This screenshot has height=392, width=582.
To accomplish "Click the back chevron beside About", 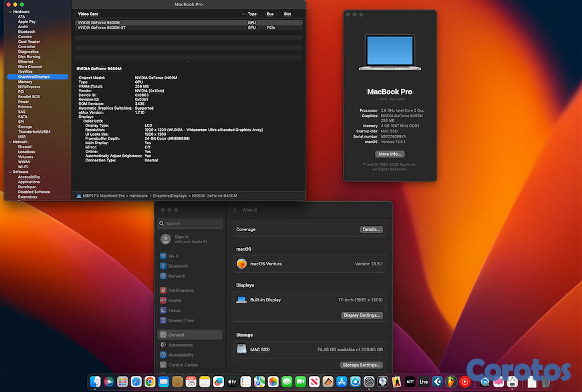I will (235, 210).
